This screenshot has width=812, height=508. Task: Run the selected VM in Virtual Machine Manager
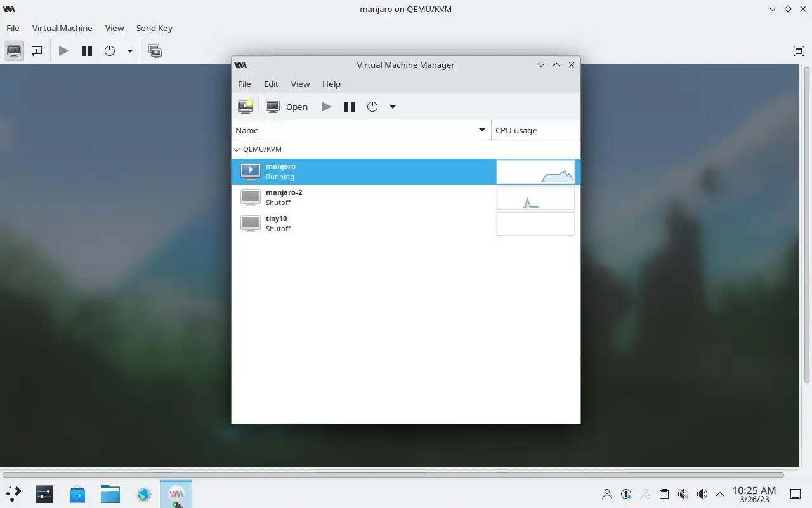[326, 107]
